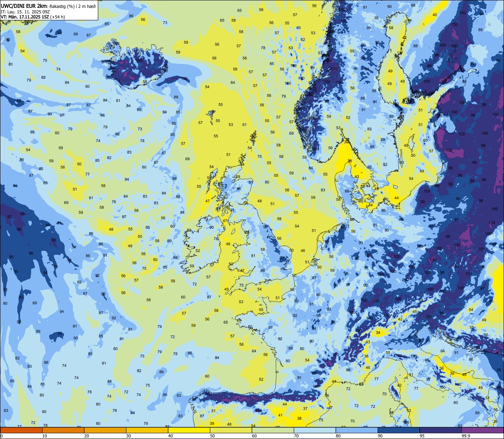The width and height of the screenshot is (504, 439).
Task: Click the color scale tick label '95'
Action: (x=422, y=436)
